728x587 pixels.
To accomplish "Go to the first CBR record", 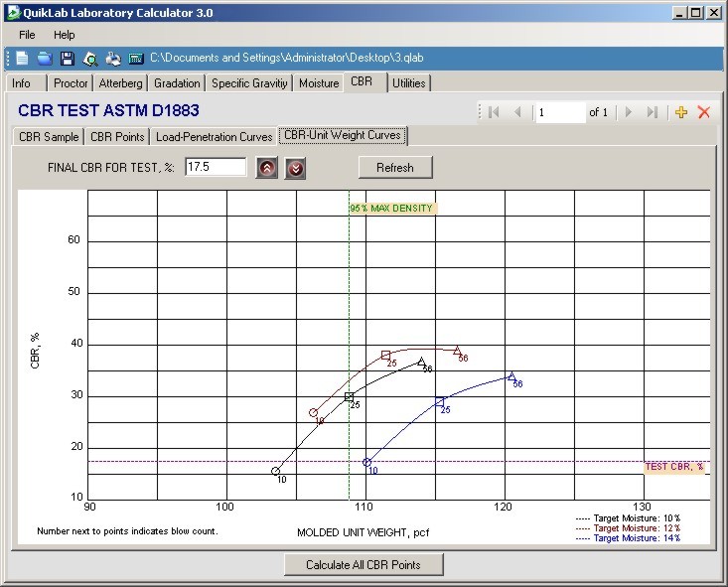I will 494,112.
